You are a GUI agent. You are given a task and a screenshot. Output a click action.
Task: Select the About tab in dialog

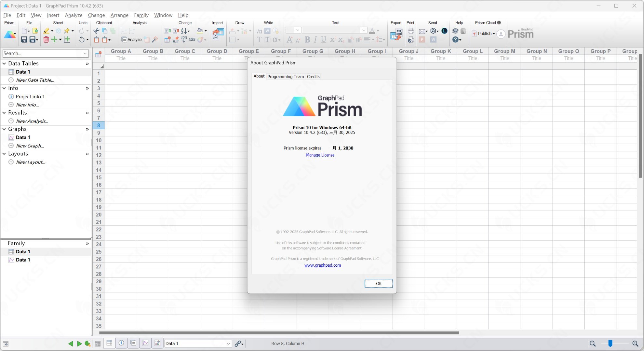259,76
